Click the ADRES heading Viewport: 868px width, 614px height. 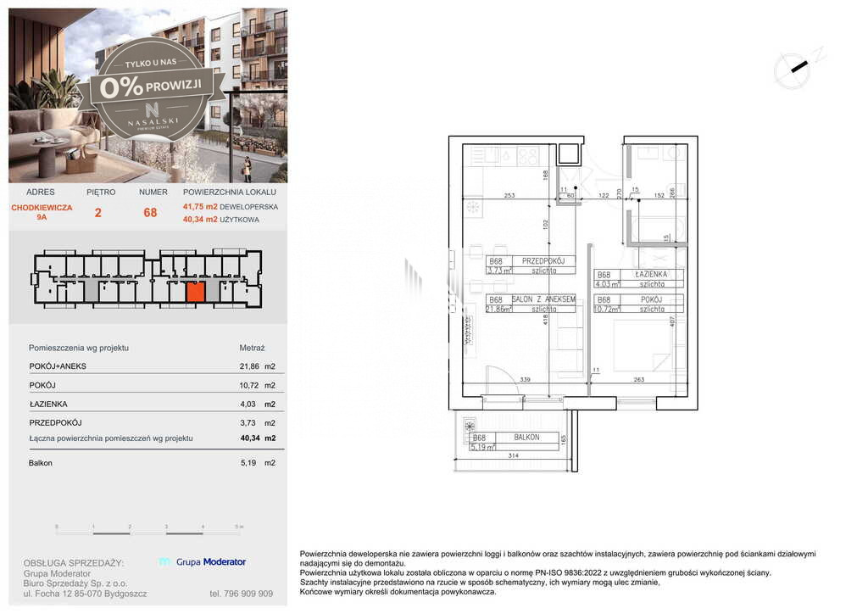41,193
